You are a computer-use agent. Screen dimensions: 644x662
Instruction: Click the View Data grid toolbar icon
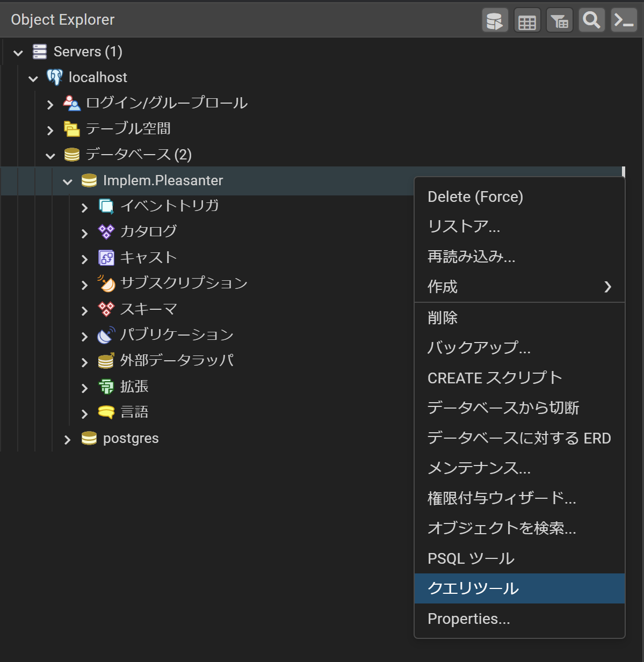(x=527, y=21)
